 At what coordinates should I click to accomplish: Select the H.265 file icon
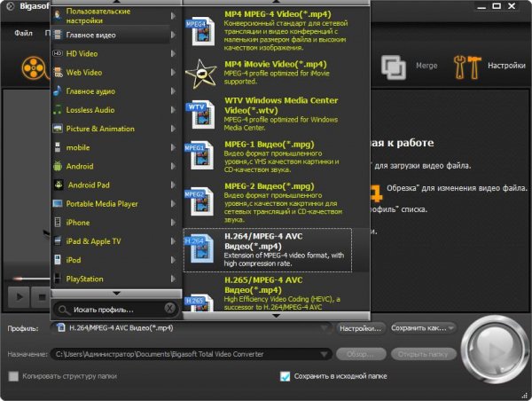point(199,303)
